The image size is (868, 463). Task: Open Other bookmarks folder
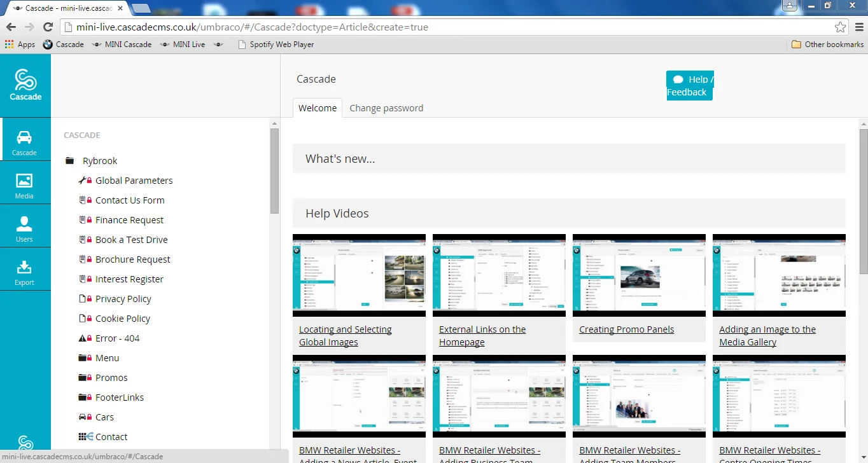click(x=827, y=45)
